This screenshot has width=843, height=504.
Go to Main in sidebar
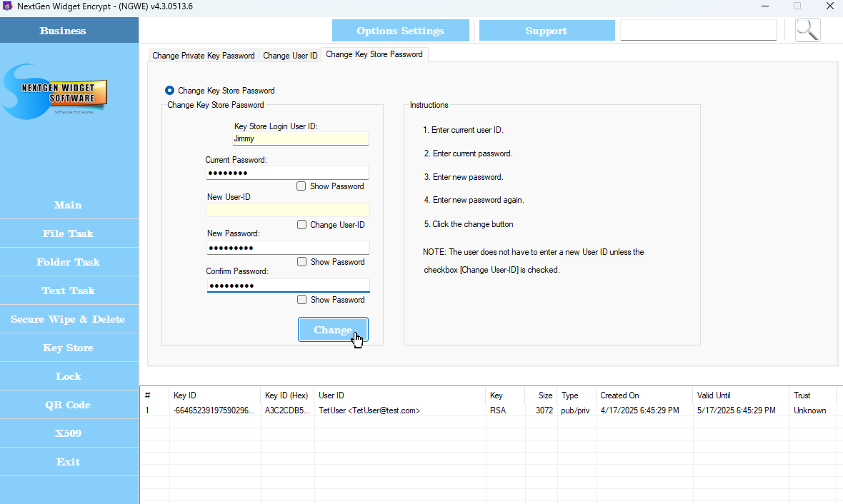point(69,205)
